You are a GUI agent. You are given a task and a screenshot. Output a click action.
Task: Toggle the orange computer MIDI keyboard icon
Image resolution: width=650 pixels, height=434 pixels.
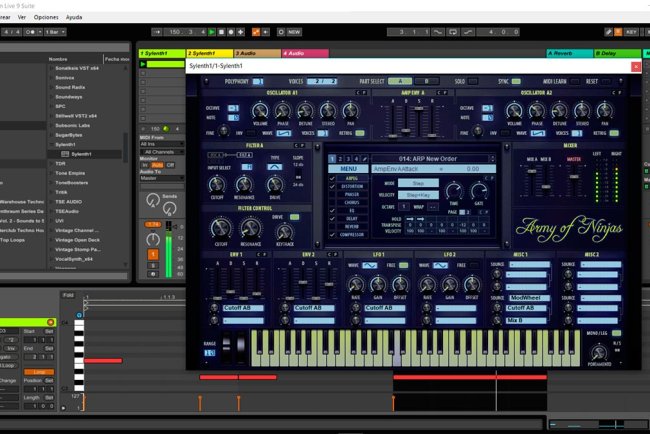click(618, 32)
